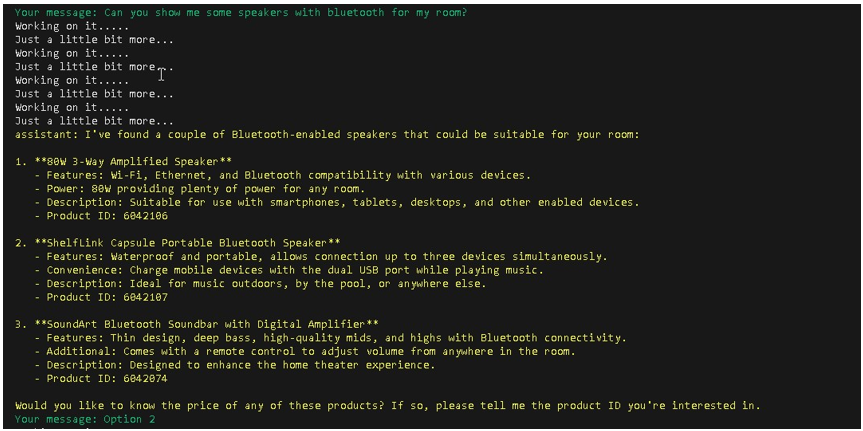Click the 'Your message: Option 2' prompt line
The height and width of the screenshot is (431, 863).
pyautogui.click(x=85, y=419)
